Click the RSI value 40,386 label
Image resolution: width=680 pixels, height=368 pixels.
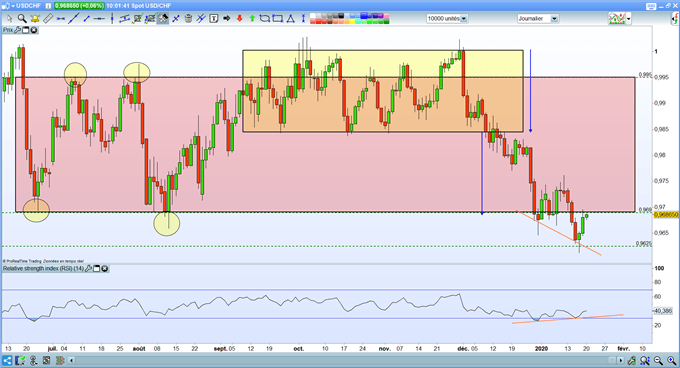pyautogui.click(x=663, y=311)
